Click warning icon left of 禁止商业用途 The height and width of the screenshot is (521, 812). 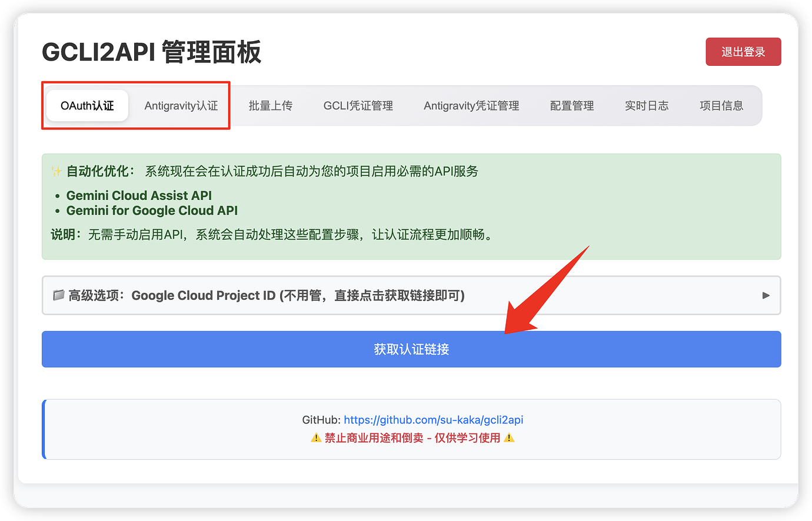[x=316, y=437]
